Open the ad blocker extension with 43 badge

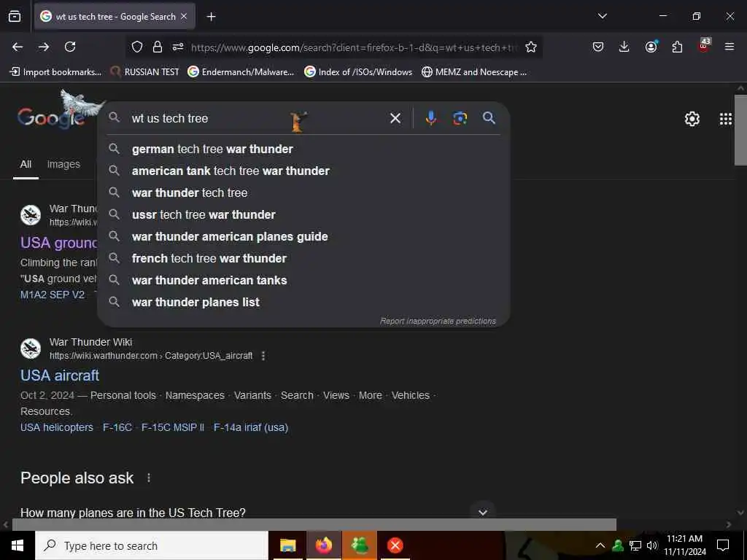(704, 46)
